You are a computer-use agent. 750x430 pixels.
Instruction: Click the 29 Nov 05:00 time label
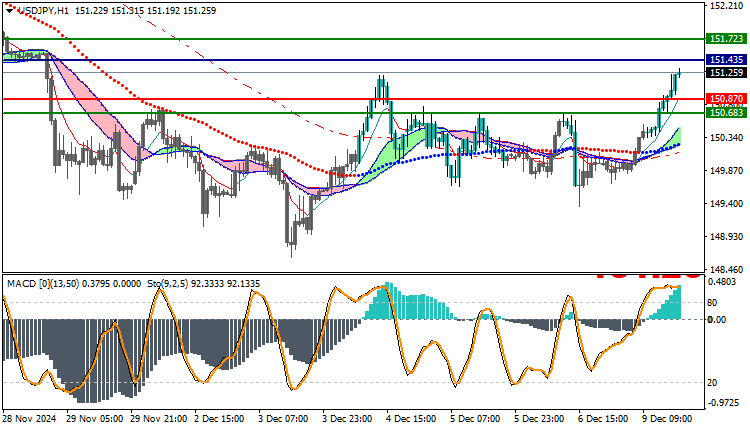[x=94, y=419]
